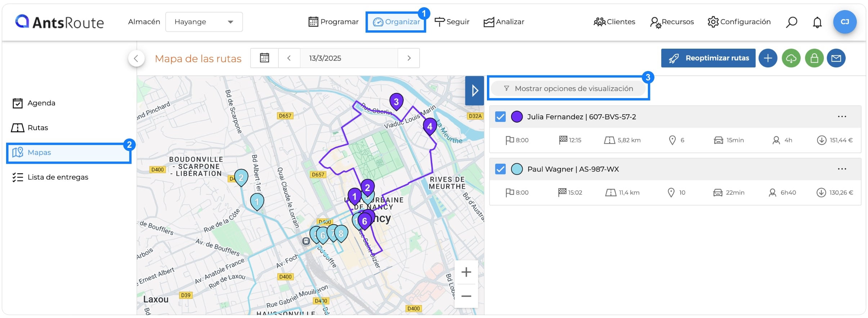Open the Clientes section
This screenshot has height=318, width=868.
pyautogui.click(x=614, y=22)
